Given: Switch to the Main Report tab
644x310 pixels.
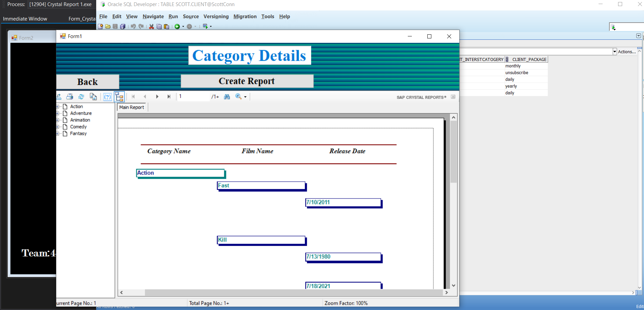Looking at the screenshot, I should (x=131, y=107).
